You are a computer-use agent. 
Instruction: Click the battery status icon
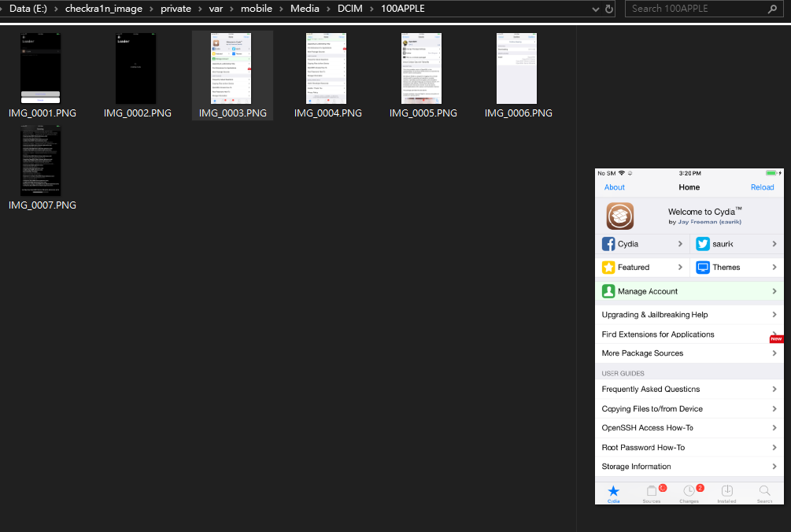771,173
